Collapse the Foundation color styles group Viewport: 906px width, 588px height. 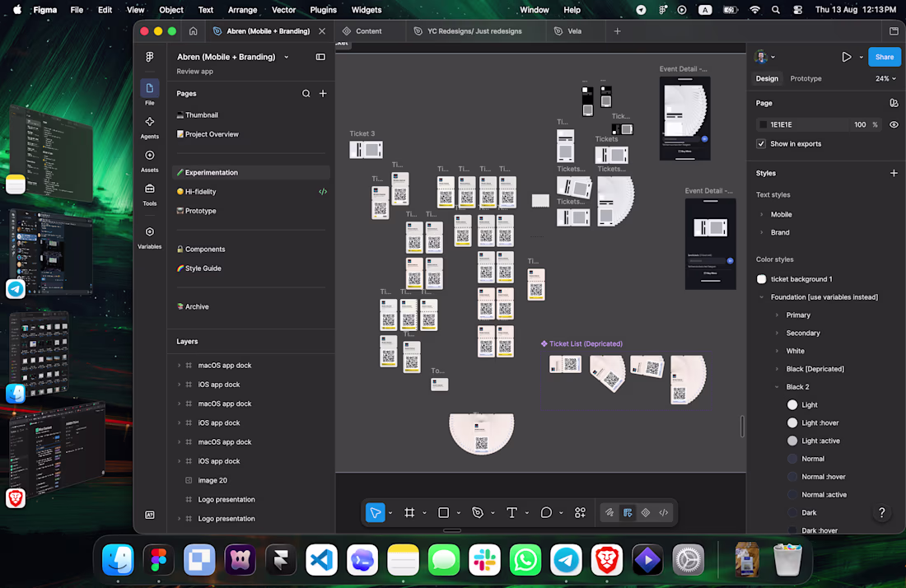pyautogui.click(x=762, y=297)
